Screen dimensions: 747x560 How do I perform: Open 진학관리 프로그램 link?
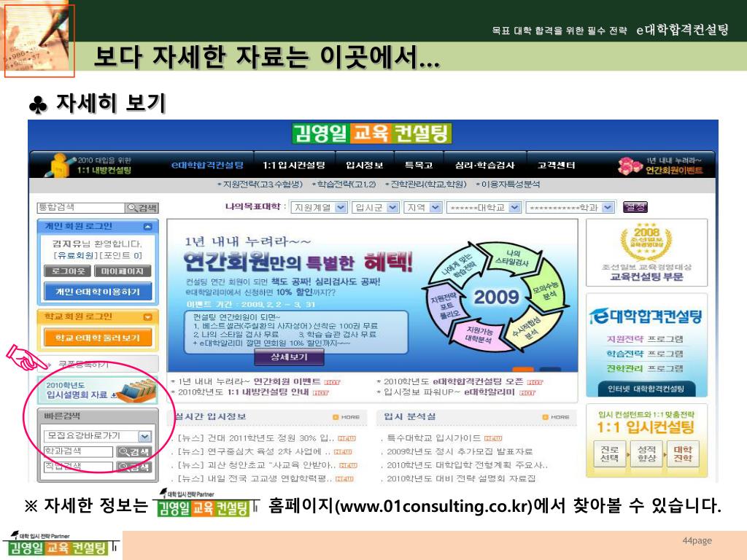(x=645, y=368)
